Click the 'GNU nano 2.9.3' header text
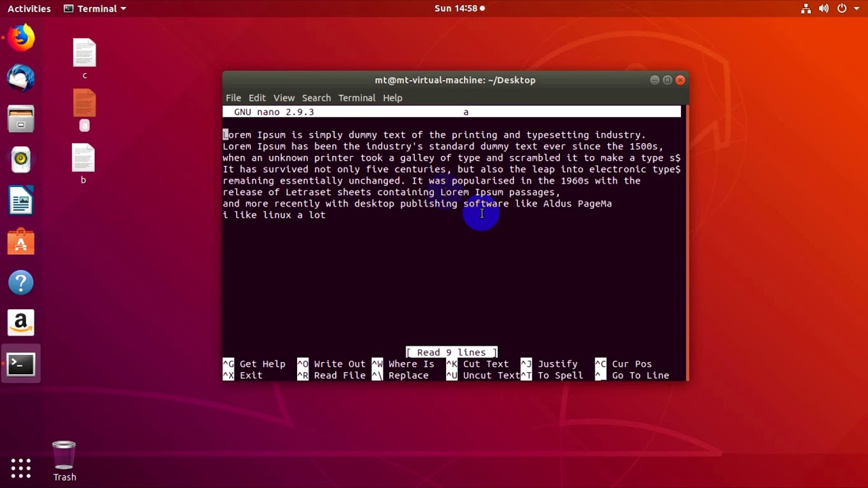The image size is (868, 488). tap(274, 112)
